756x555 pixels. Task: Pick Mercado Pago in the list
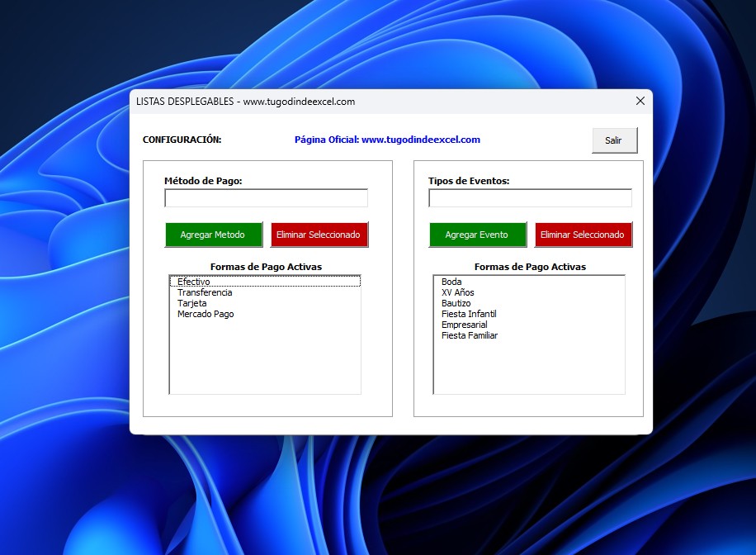(x=206, y=314)
